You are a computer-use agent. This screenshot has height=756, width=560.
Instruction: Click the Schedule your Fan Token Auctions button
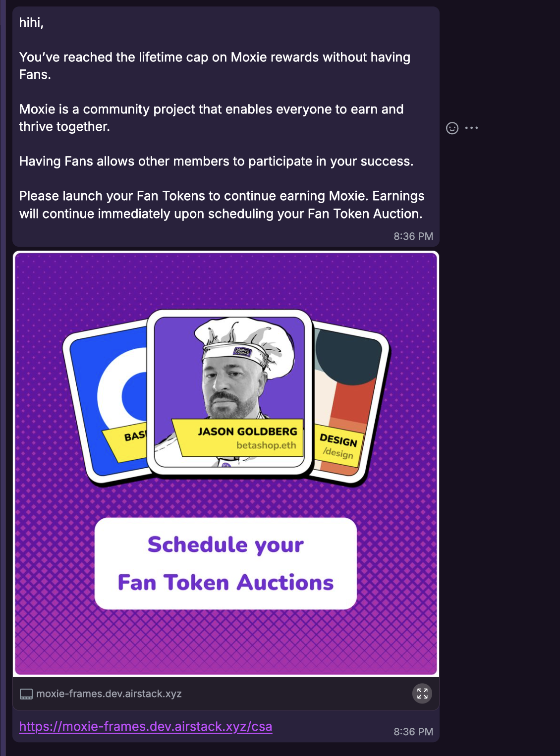click(226, 562)
